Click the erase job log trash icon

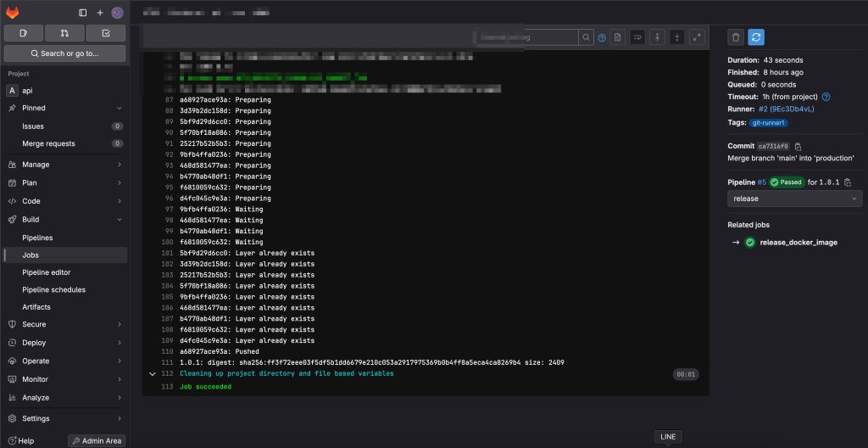coord(736,36)
